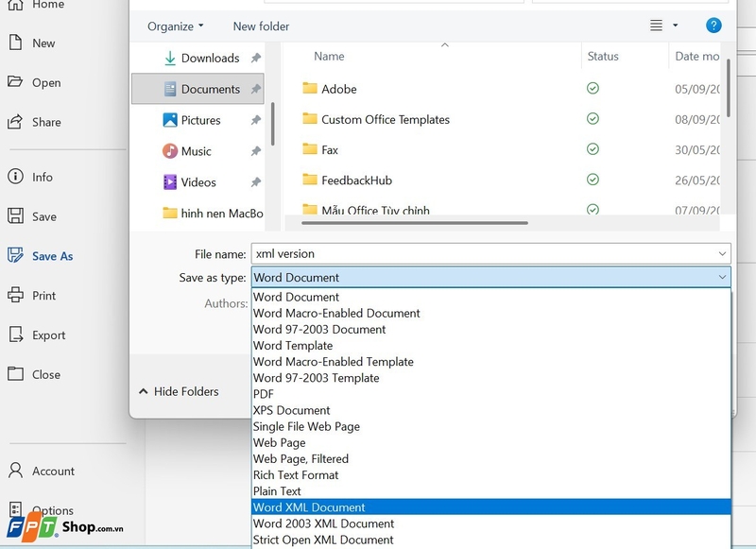Image resolution: width=756 pixels, height=549 pixels.
Task: Select Word 97-2003 Document type
Action: click(x=491, y=329)
